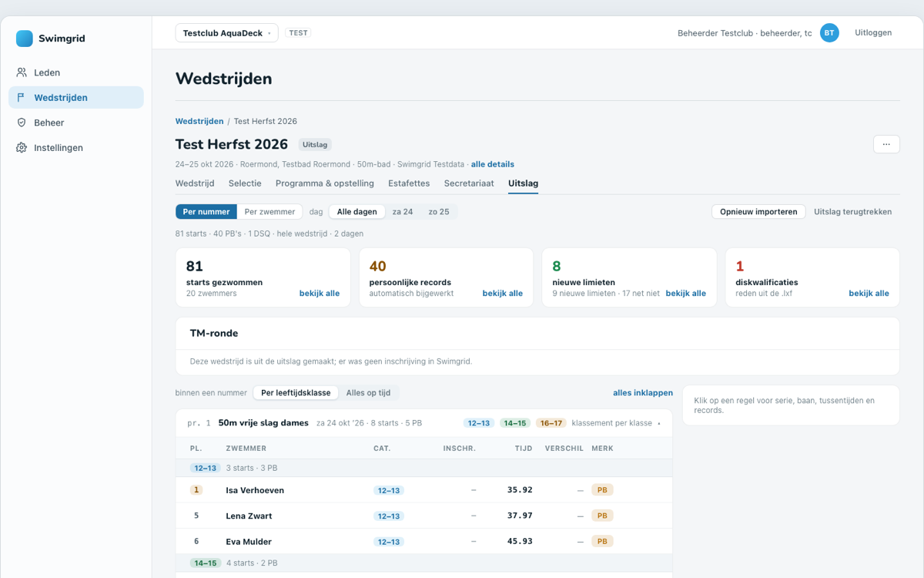Select the Lena Zwart result row

tap(424, 516)
